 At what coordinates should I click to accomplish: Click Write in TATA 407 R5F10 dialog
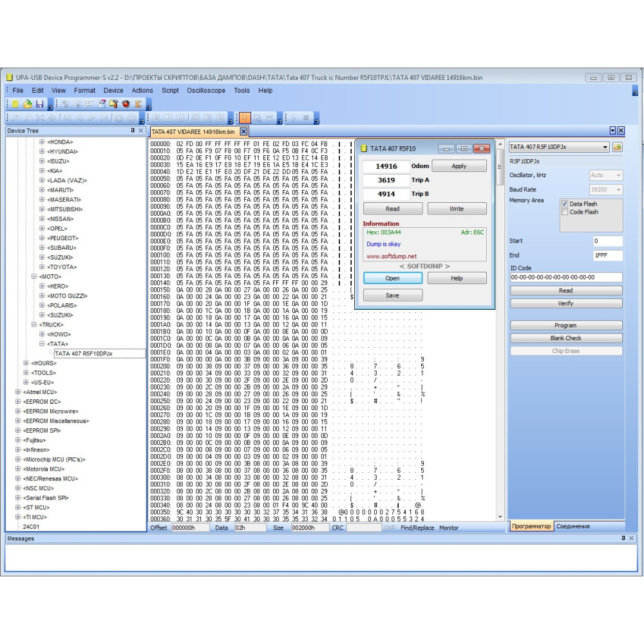[457, 209]
